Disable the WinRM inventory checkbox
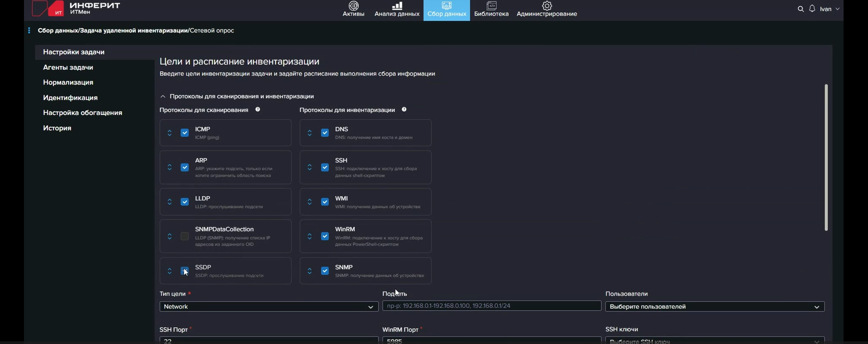The image size is (868, 344). 325,236
